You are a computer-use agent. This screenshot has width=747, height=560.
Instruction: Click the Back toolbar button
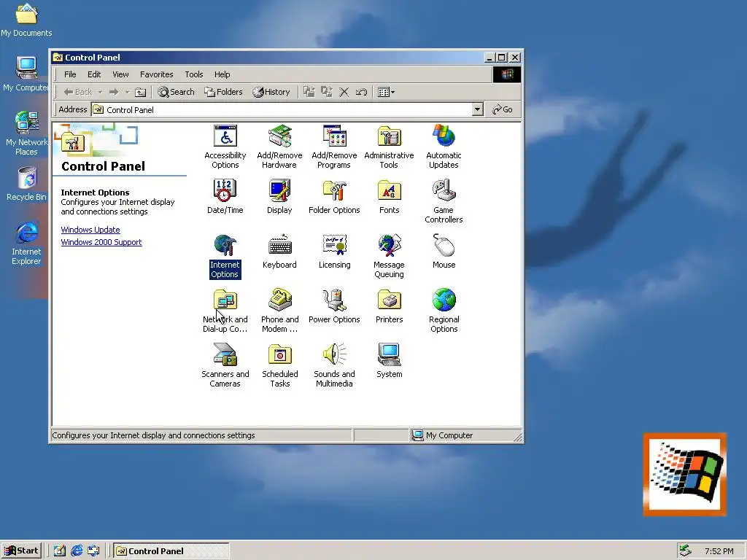coord(77,92)
